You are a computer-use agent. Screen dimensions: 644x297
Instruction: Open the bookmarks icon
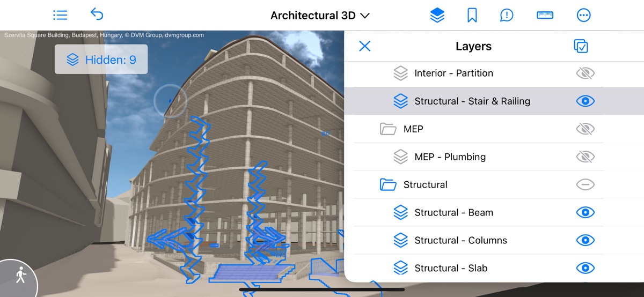coord(472,16)
